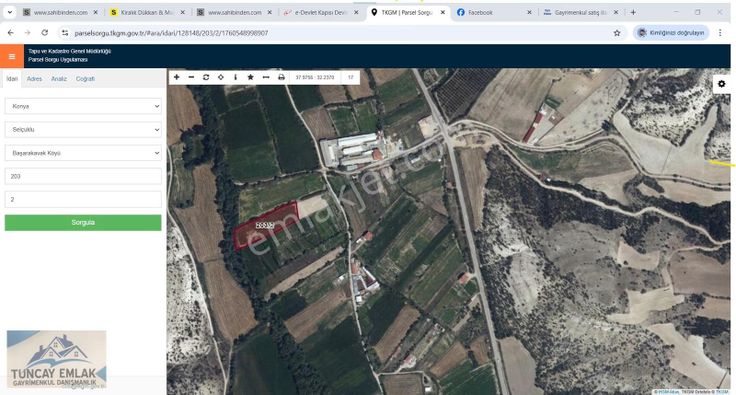Click Tapu ve Kadastro Genel Müdürlüğü header title
This screenshot has width=736, height=395.
69,51
